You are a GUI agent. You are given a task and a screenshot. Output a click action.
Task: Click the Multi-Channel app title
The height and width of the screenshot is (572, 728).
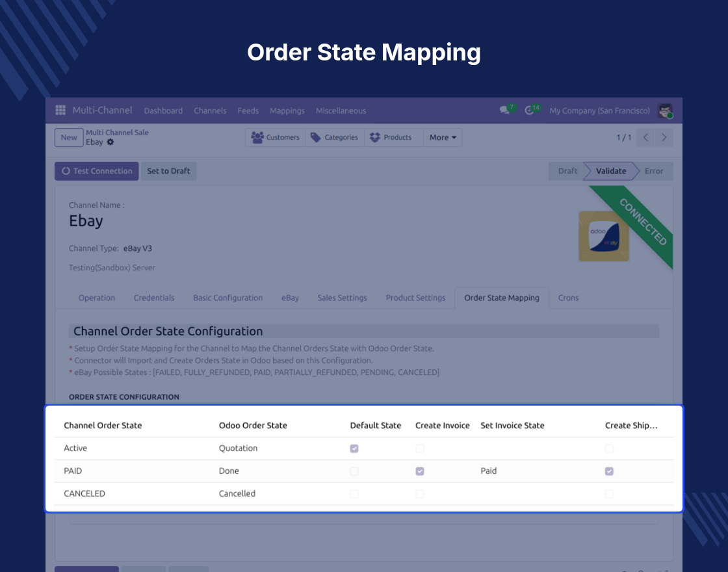(102, 110)
